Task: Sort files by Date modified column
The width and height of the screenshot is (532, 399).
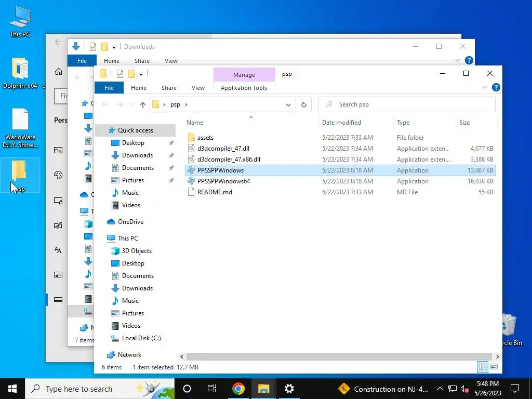Action: [x=341, y=123]
